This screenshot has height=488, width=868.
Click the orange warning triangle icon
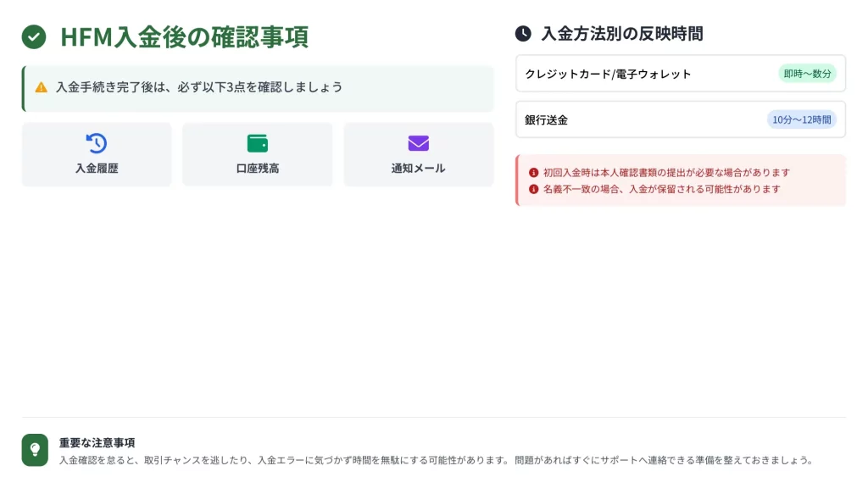[x=41, y=87]
